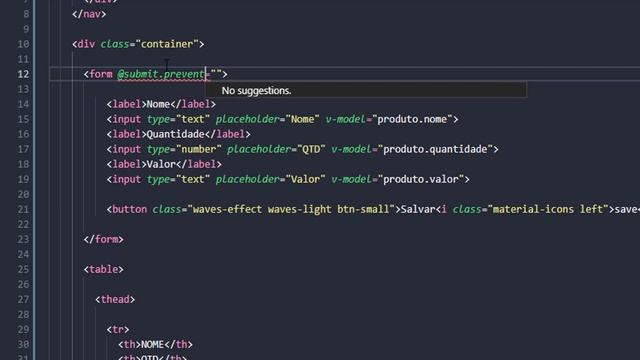Click the @submit.prevent attribute
This screenshot has height=360, width=640.
(x=161, y=74)
